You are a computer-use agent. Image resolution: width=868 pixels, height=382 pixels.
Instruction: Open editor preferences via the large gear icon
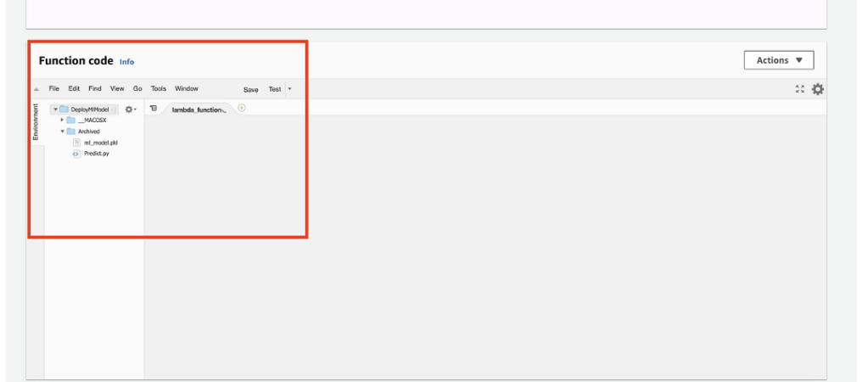(818, 89)
